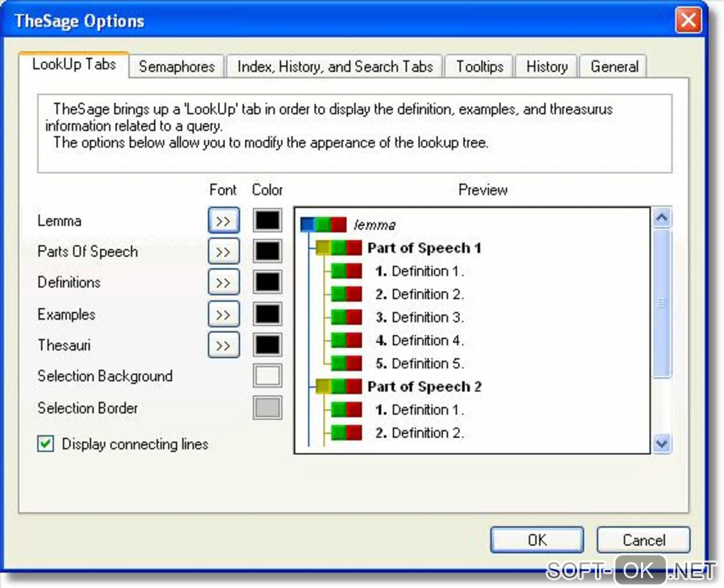The width and height of the screenshot is (724, 588).
Task: Select '5. Definition 5.' in preview
Action: tap(419, 364)
